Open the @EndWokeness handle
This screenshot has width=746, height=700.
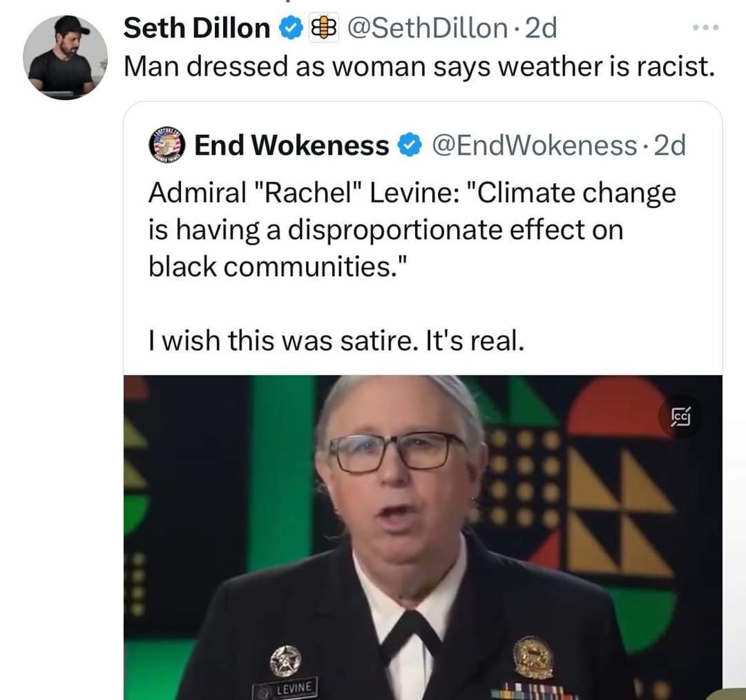tap(534, 145)
